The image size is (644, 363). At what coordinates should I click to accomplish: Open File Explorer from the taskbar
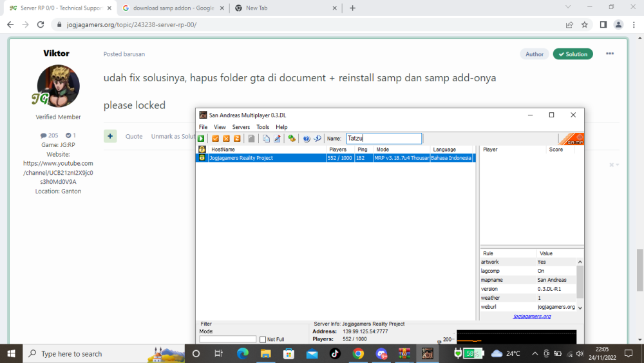pos(266,353)
